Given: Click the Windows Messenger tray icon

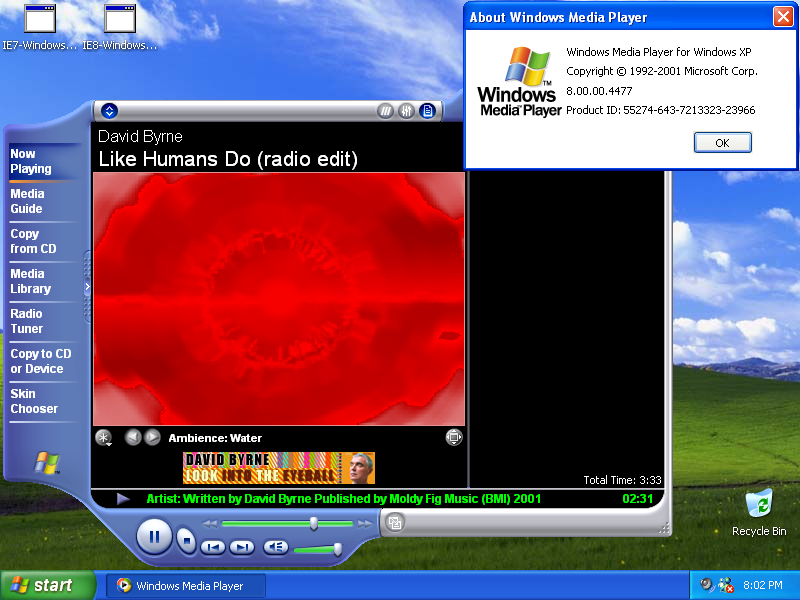Looking at the screenshot, I should (x=725, y=585).
